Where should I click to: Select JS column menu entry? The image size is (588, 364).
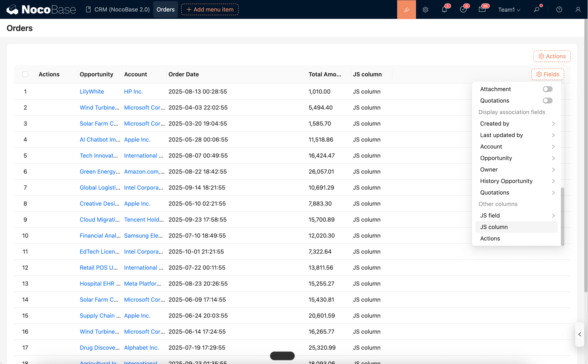tap(494, 227)
